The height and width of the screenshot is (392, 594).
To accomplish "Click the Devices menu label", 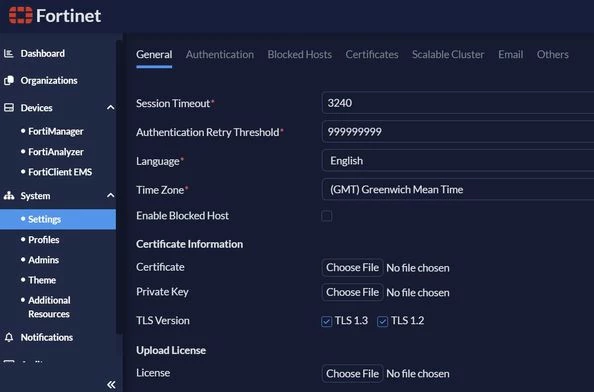I will coord(36,108).
